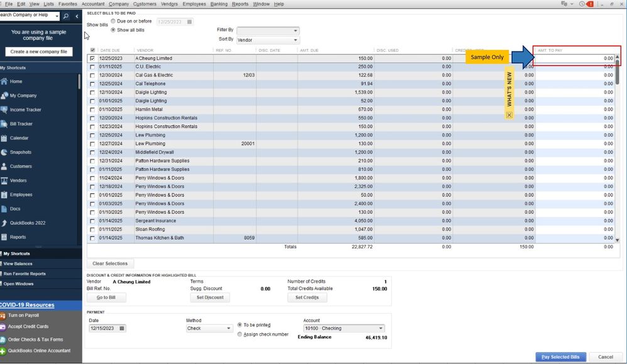Viewport: 627px width, 364px height.
Task: Click the Set Discount button
Action: click(210, 297)
